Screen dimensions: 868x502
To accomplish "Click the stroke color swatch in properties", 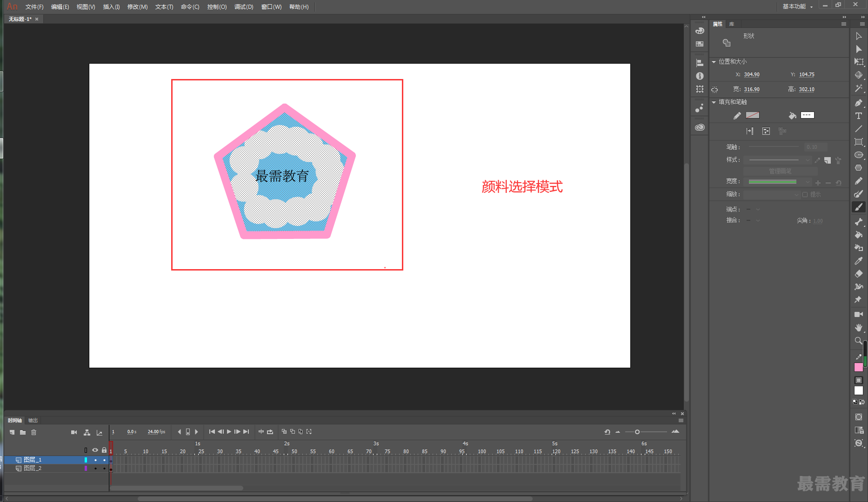I will 753,115.
